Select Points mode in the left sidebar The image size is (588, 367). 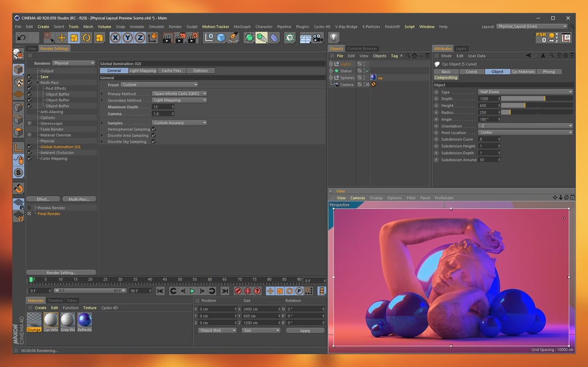pyautogui.click(x=18, y=107)
